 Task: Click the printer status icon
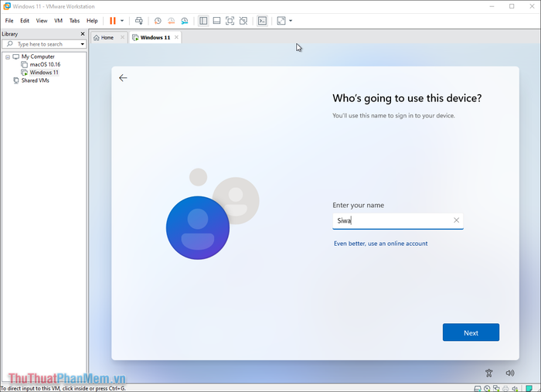[x=505, y=389]
